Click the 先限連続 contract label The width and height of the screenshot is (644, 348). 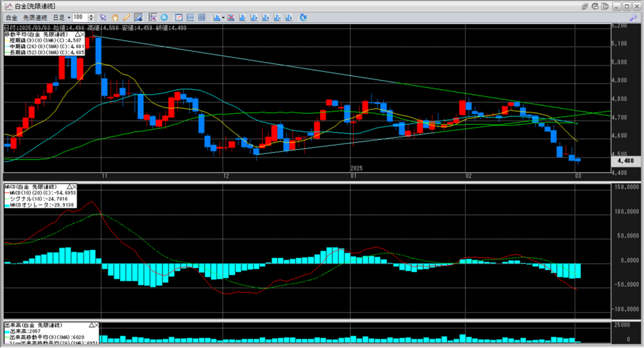[35, 17]
